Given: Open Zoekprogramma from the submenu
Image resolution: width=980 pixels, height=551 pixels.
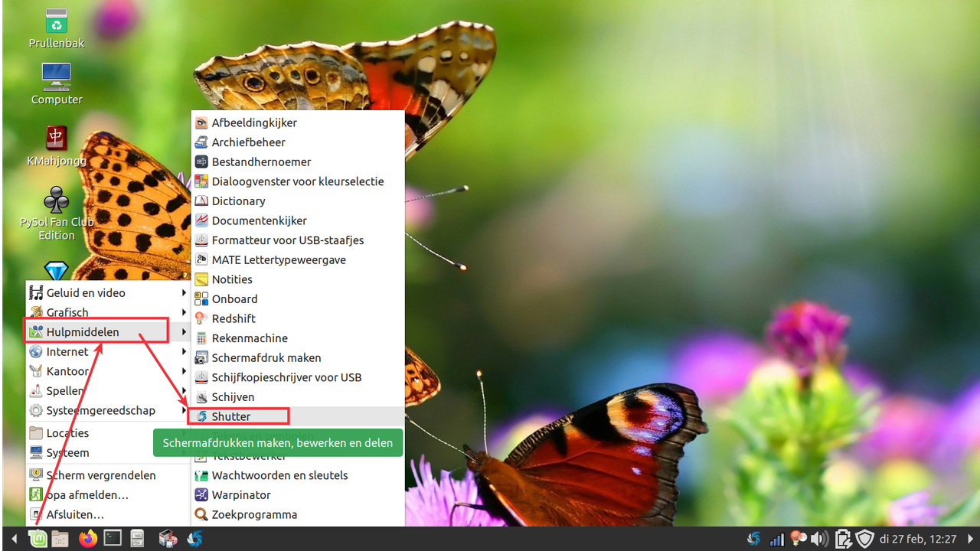Looking at the screenshot, I should [x=298, y=514].
